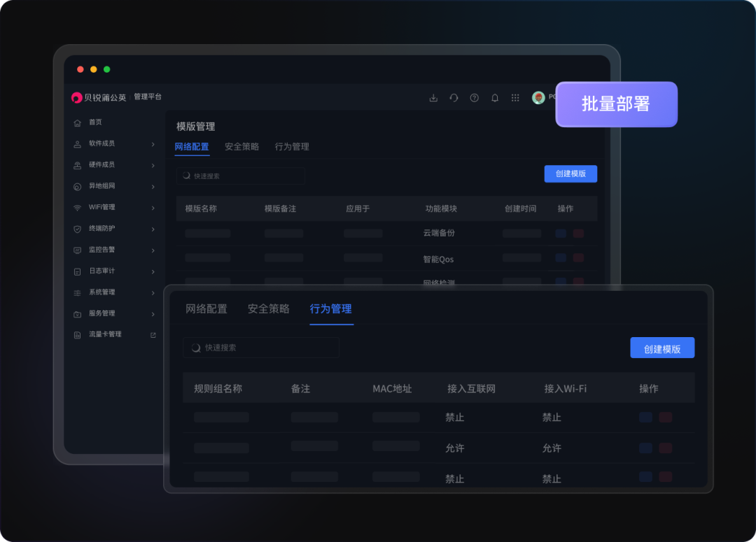Click the lower panel 快速搜索 field

point(261,348)
